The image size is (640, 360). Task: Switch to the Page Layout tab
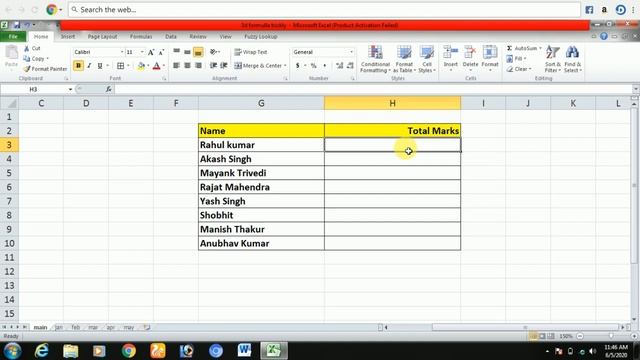(x=102, y=37)
